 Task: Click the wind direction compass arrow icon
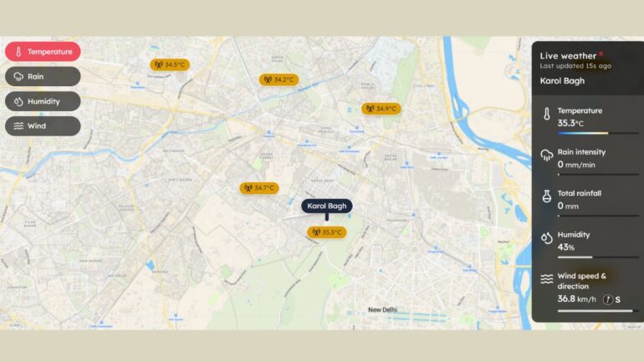pyautogui.click(x=608, y=299)
